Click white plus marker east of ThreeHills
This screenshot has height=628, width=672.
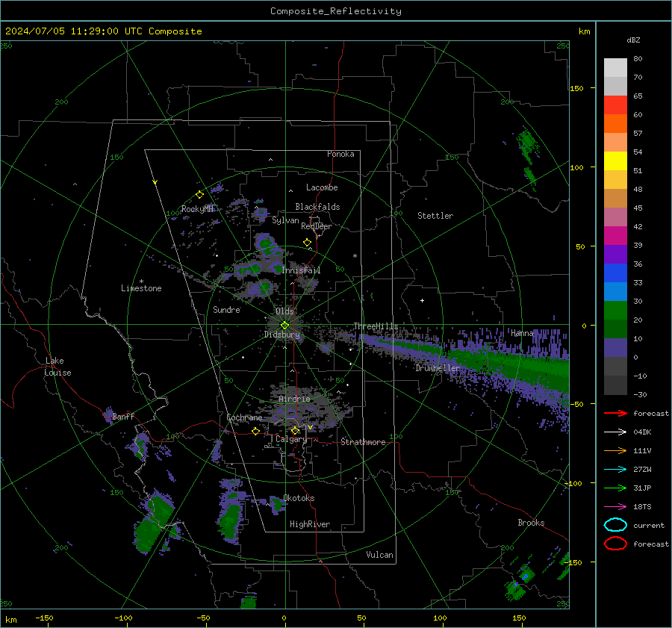(422, 300)
